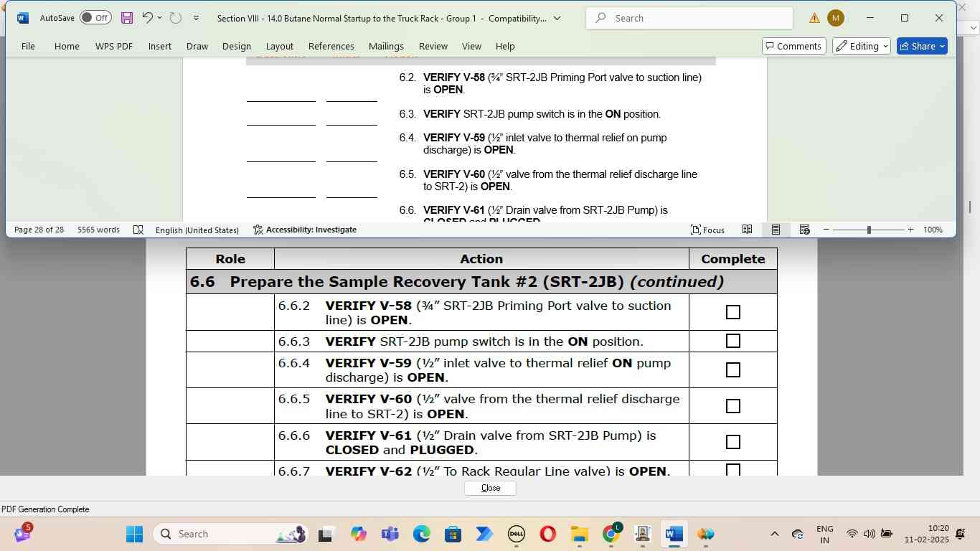This screenshot has height=551, width=980.
Task: Open the Comments pane button
Action: pyautogui.click(x=793, y=46)
